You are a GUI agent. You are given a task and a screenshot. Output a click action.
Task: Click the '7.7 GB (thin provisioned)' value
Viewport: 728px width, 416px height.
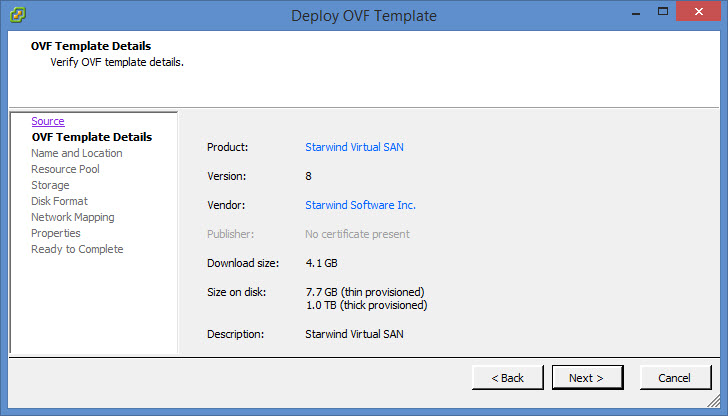[x=365, y=292]
